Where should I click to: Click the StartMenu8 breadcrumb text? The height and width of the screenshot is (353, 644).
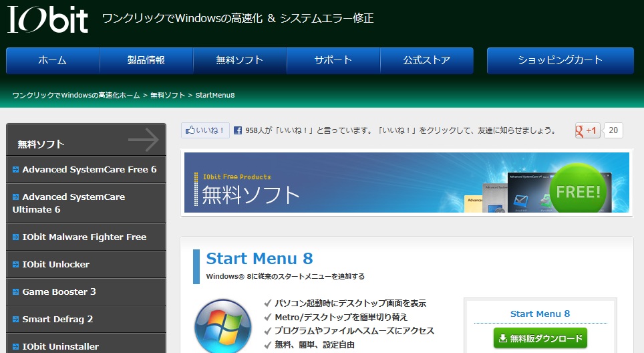(x=215, y=96)
